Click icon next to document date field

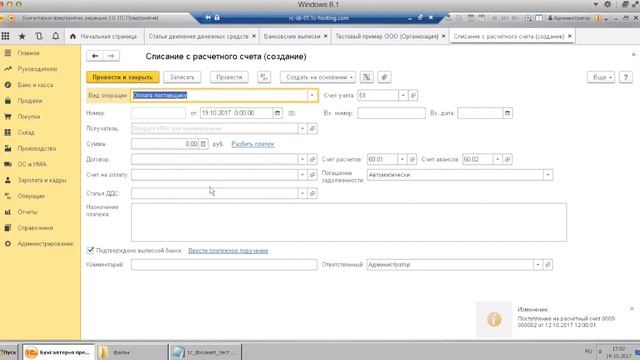coord(291,113)
